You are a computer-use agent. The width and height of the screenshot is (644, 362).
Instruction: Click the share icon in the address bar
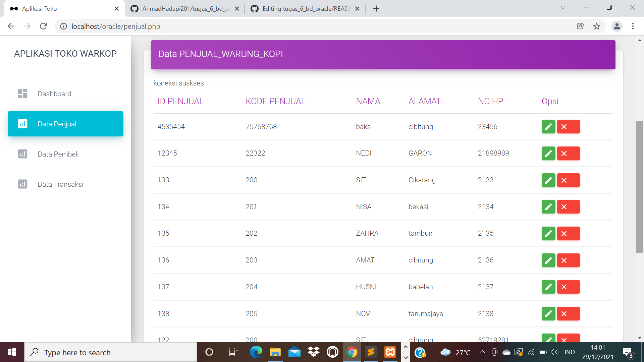581,26
